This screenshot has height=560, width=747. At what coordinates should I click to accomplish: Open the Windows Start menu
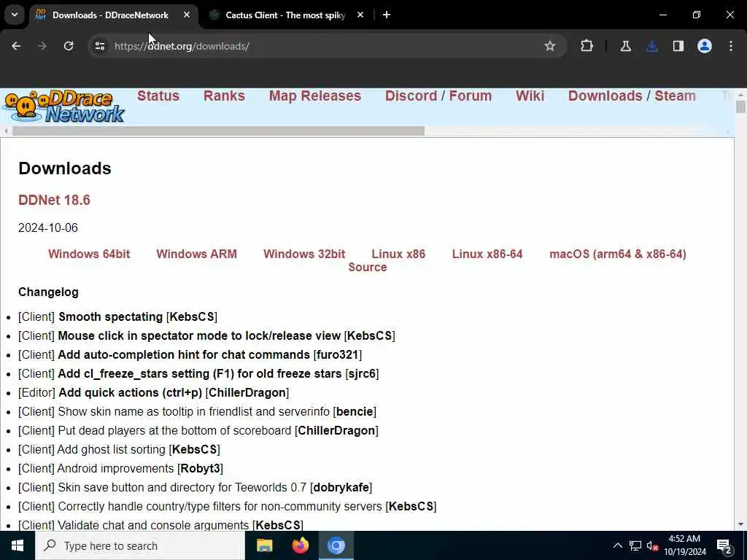coord(18,545)
